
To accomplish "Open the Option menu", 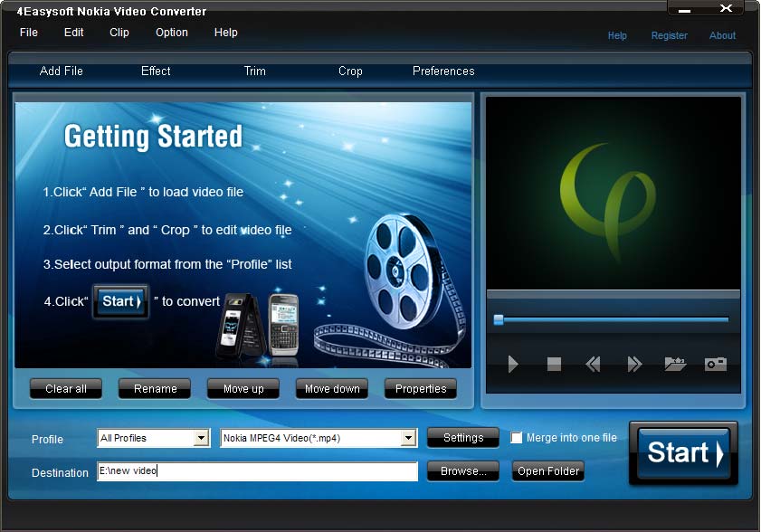I will 171,32.
